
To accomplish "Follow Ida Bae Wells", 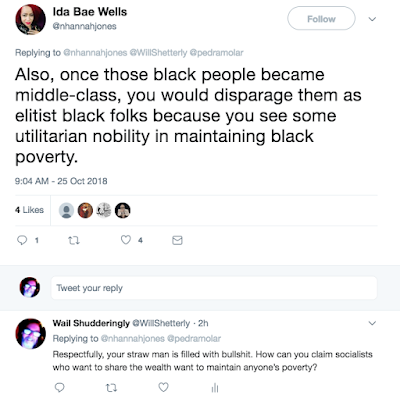I will coord(321,19).
